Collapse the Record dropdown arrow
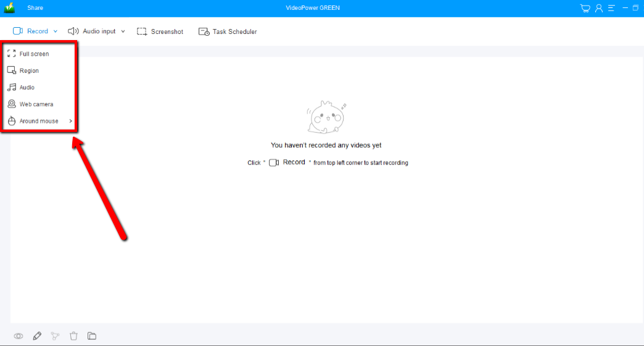 (56, 31)
